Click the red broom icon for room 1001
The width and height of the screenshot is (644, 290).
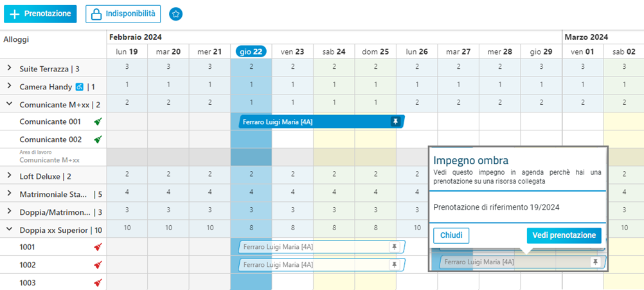point(98,247)
